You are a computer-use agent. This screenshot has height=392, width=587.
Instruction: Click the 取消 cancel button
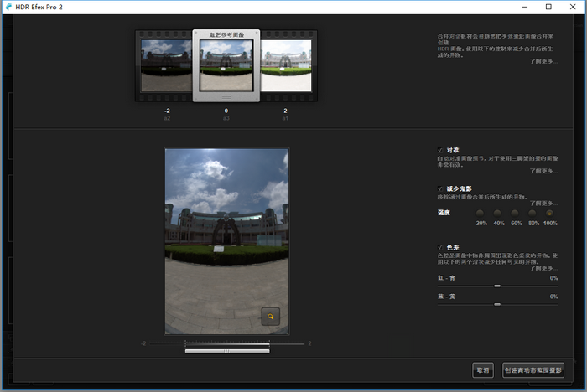pos(483,370)
